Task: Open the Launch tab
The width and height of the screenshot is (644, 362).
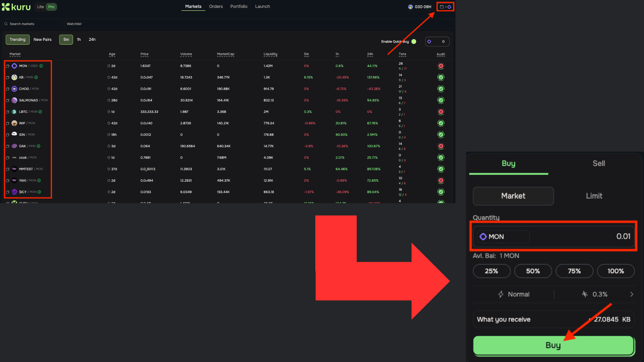Action: coord(262,6)
